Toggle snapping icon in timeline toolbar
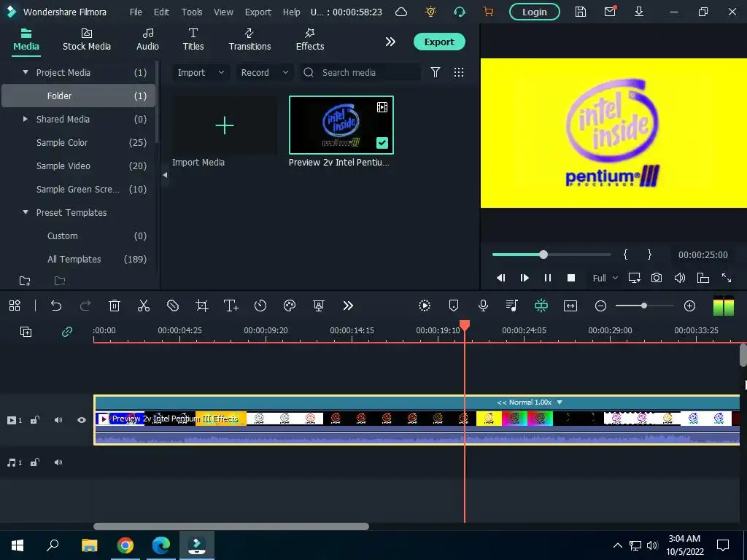Image resolution: width=747 pixels, height=560 pixels. coord(541,306)
